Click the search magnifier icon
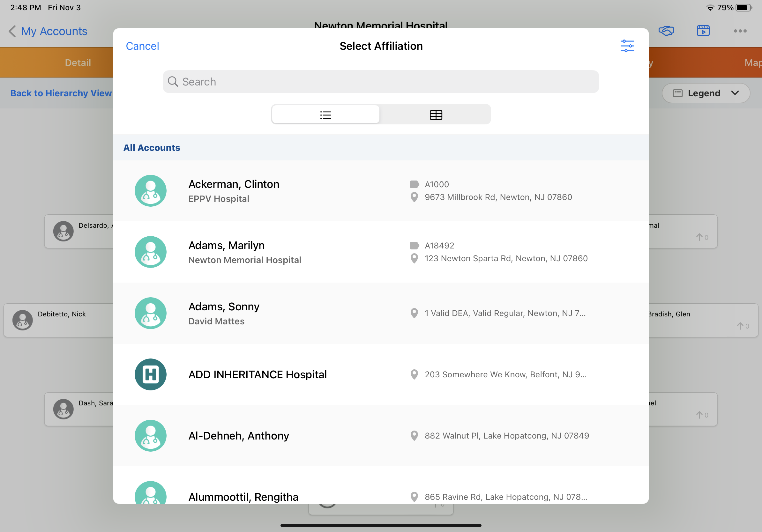Screen dimensions: 762x532 pyautogui.click(x=173, y=82)
